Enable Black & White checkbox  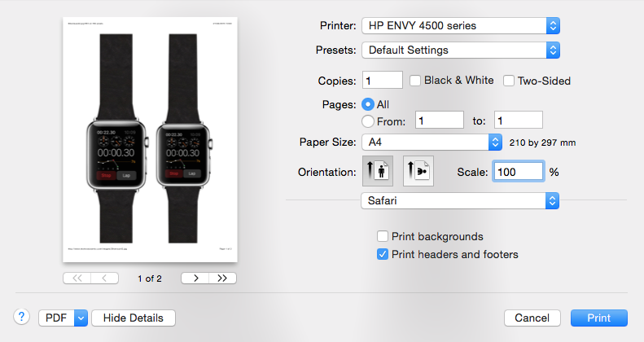pos(415,81)
